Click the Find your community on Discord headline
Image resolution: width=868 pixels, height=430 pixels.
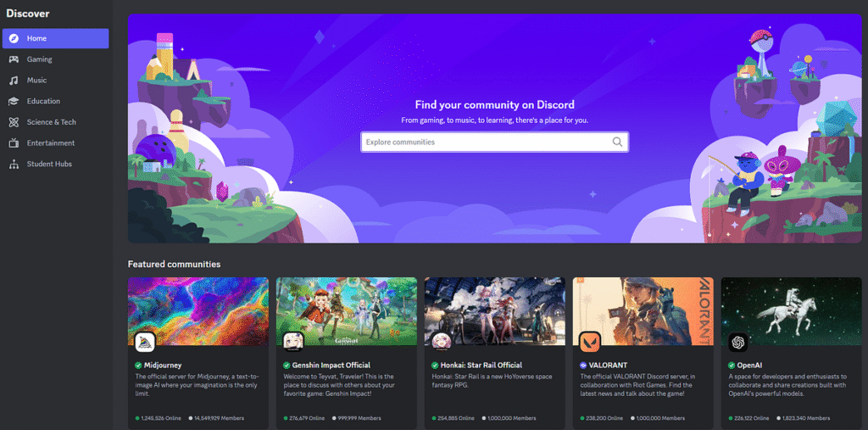click(x=494, y=104)
